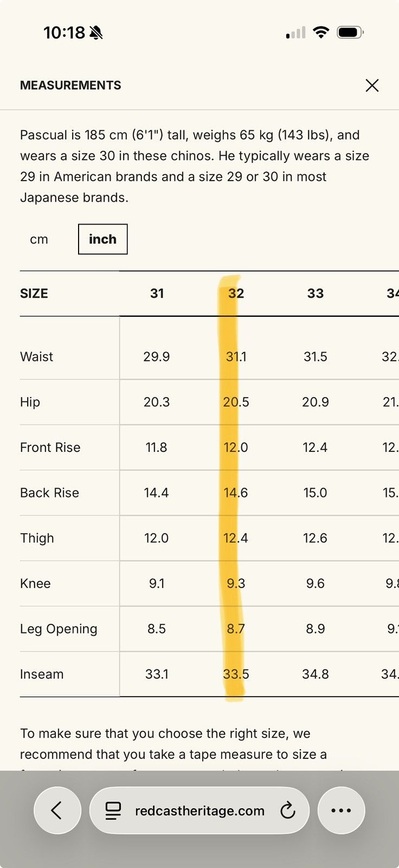399x868 pixels.
Task: Select the size 31 column header
Action: [157, 293]
